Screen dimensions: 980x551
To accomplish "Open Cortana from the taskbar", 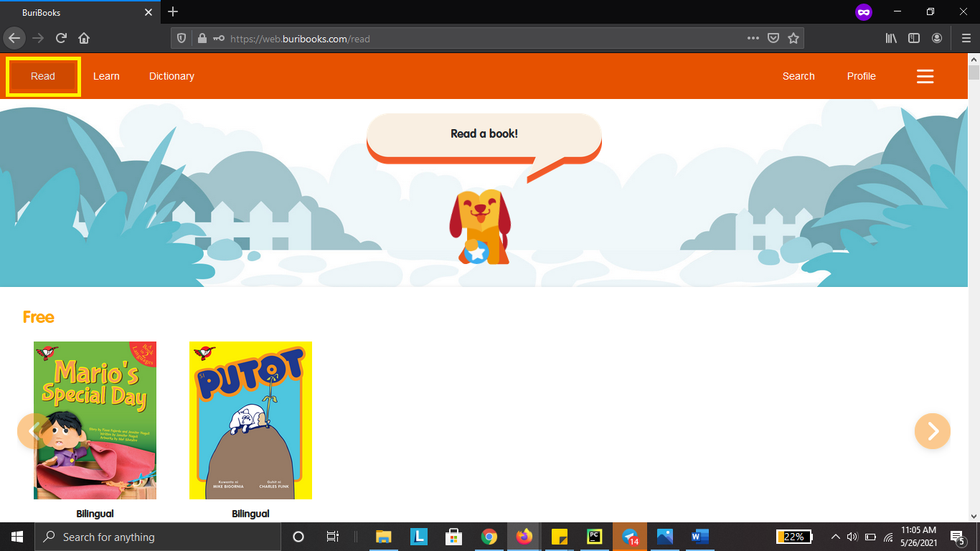I will point(298,537).
